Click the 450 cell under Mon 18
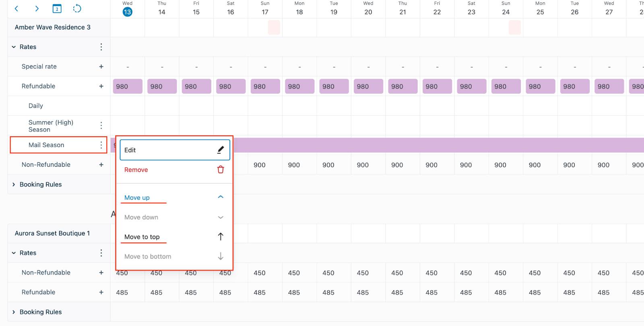 294,273
